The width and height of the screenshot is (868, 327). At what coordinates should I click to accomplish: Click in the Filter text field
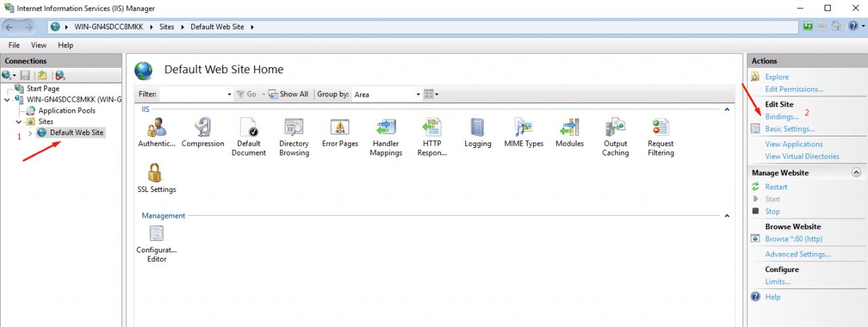pyautogui.click(x=193, y=94)
